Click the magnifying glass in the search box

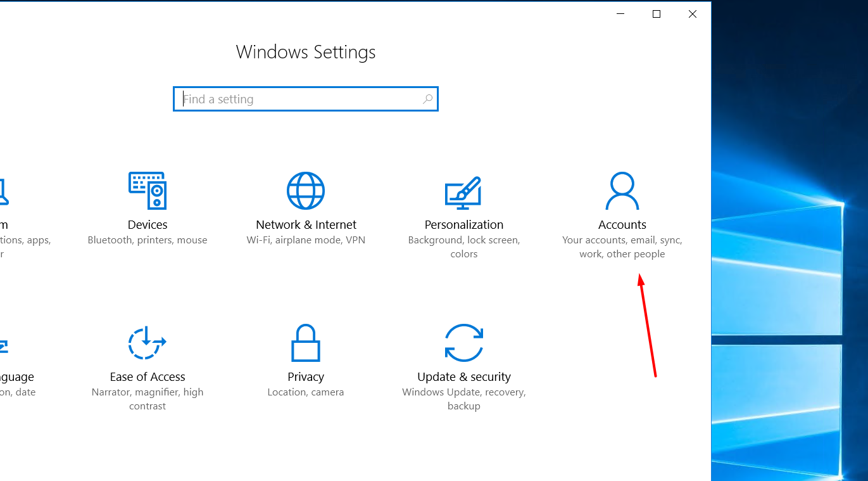[x=427, y=99]
